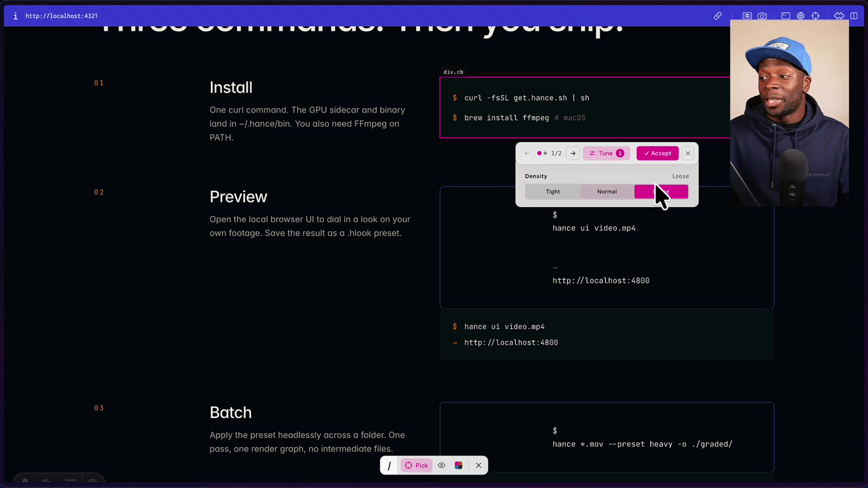Open the Tune options button
This screenshot has width=868, height=488.
[606, 153]
